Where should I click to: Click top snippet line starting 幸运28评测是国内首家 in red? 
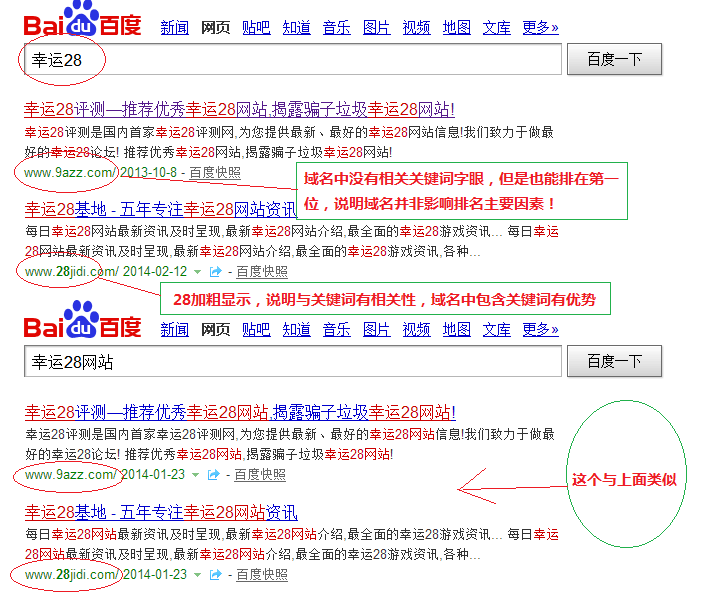click(289, 133)
